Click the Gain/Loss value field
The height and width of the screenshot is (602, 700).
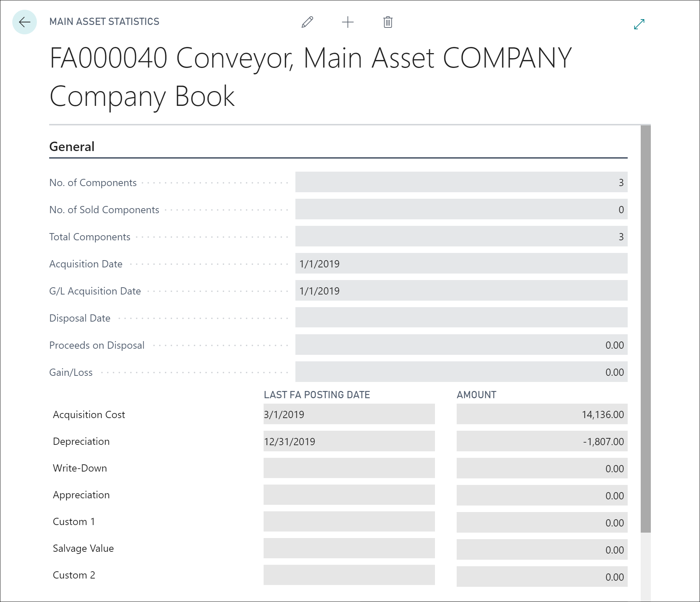click(x=461, y=372)
